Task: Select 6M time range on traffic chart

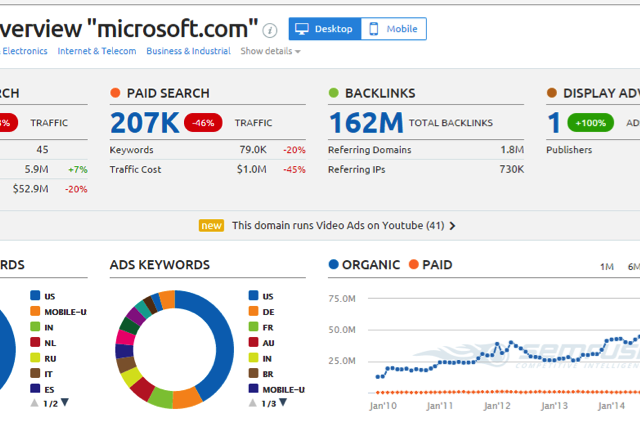Action: pos(634,267)
